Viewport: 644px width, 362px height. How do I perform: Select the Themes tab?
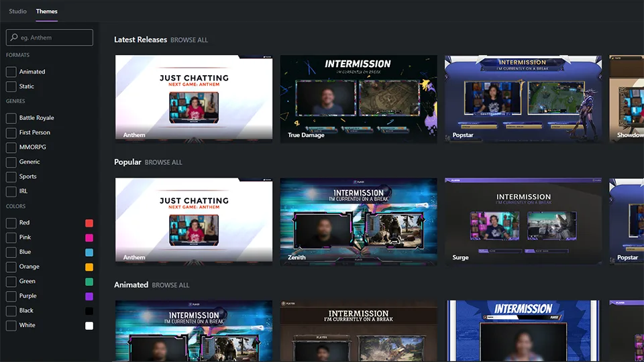[47, 11]
